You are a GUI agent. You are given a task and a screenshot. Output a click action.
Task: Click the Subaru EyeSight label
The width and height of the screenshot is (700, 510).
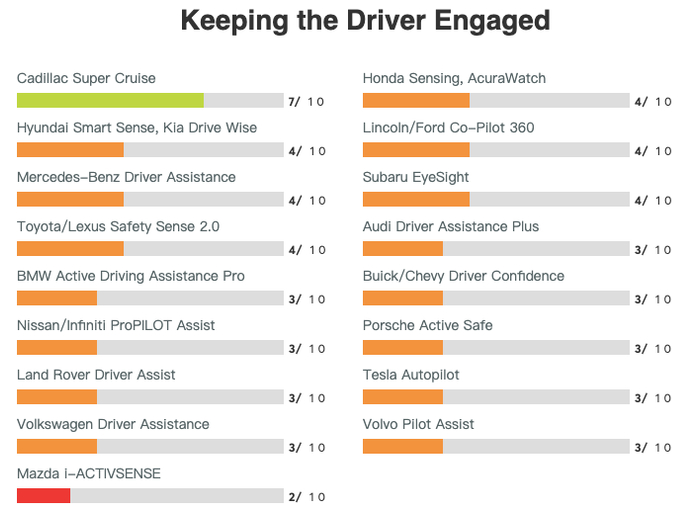pos(416,177)
